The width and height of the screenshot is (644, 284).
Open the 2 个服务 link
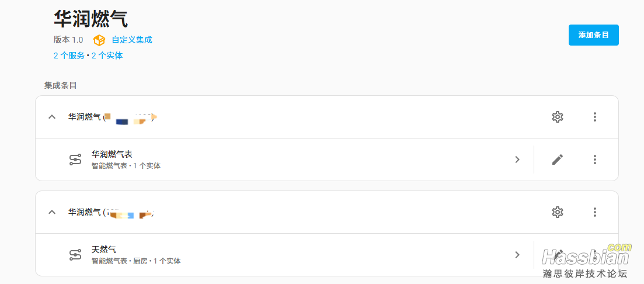point(69,56)
